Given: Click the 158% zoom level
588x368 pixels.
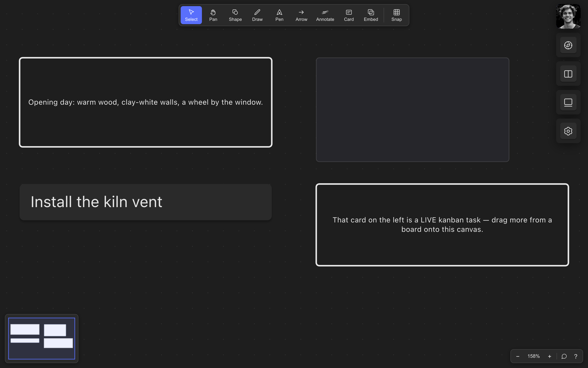Looking at the screenshot, I should click(533, 356).
